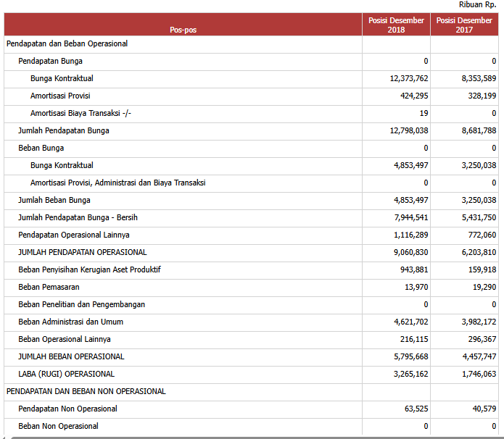Select the 63,525 Pendapatan Non Operasional value

tap(416, 409)
